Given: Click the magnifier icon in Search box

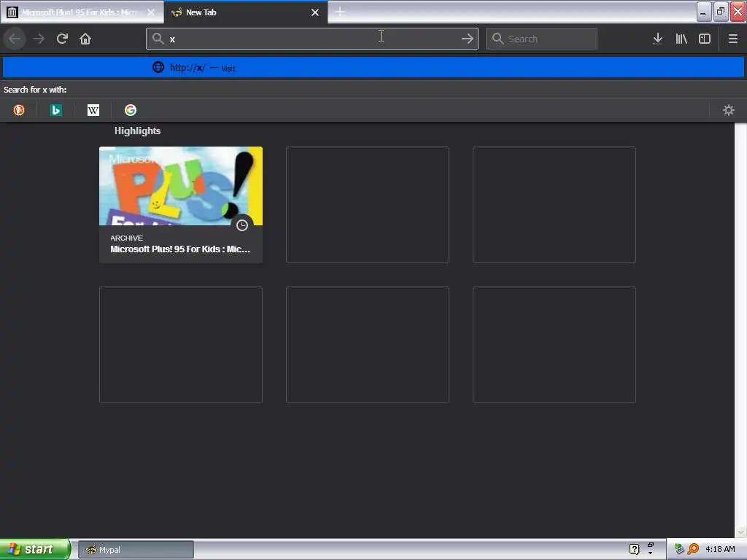Looking at the screenshot, I should pyautogui.click(x=498, y=39).
